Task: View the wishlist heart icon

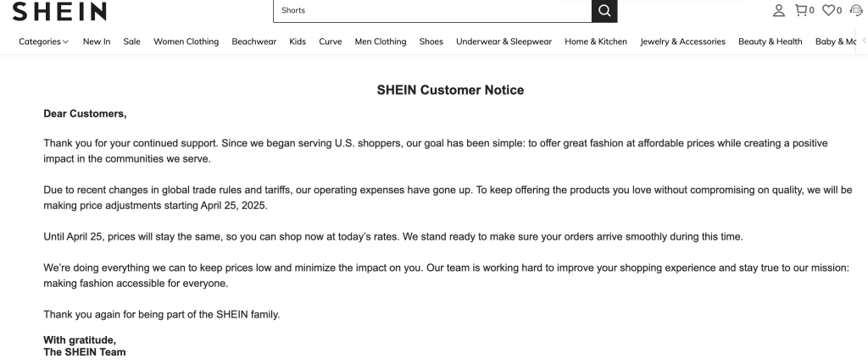Action: 830,10
